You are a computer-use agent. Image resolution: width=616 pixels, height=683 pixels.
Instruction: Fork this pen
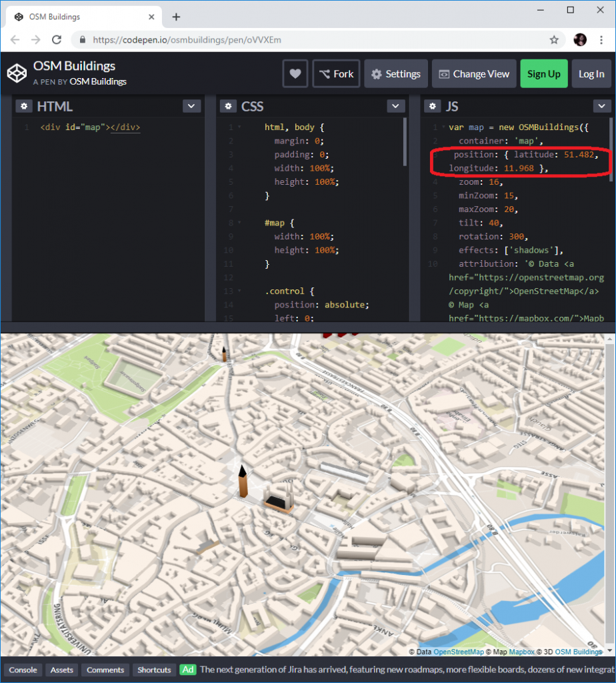pos(336,74)
